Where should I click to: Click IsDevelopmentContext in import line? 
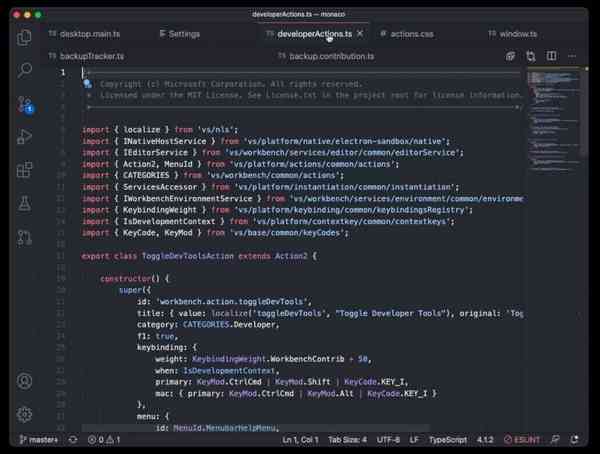pos(169,221)
